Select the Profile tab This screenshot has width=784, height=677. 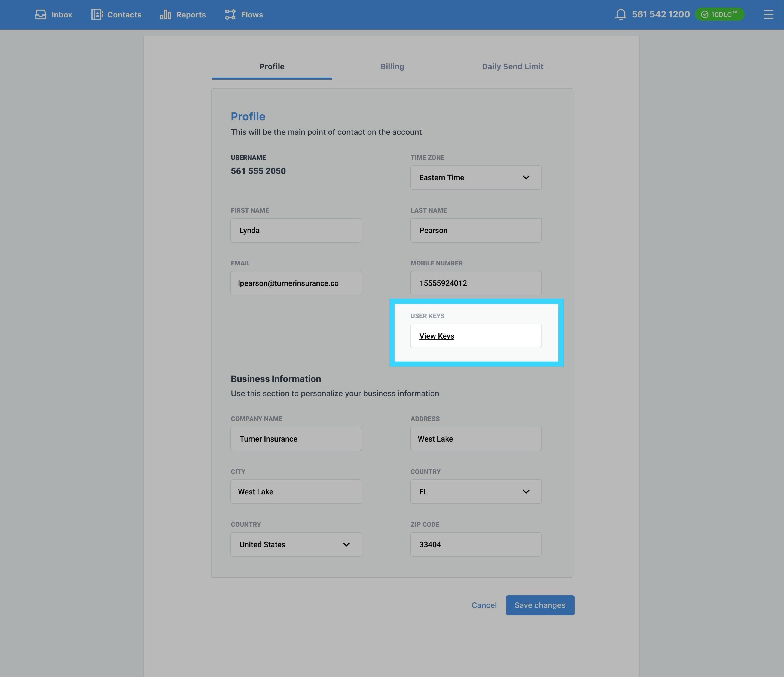[x=272, y=67]
